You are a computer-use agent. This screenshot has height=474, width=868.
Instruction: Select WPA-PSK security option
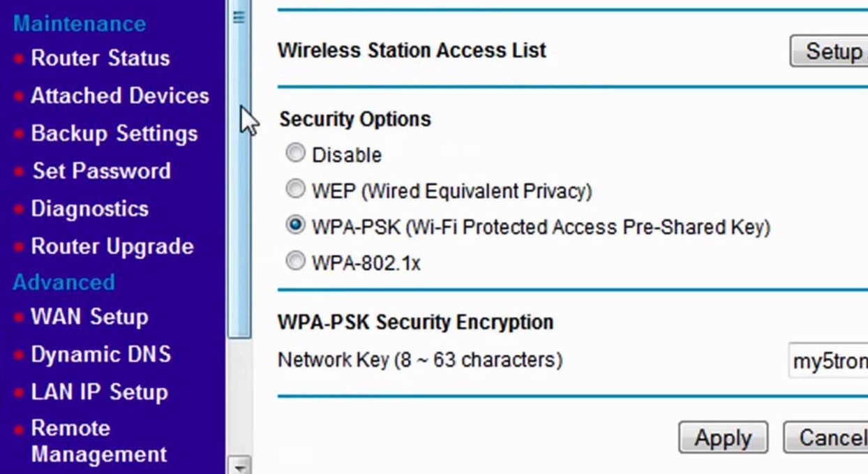(296, 225)
